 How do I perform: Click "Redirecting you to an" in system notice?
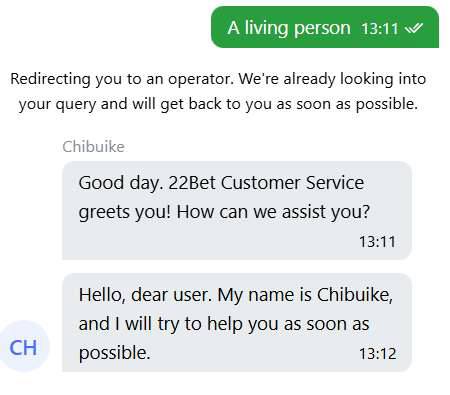click(88, 79)
